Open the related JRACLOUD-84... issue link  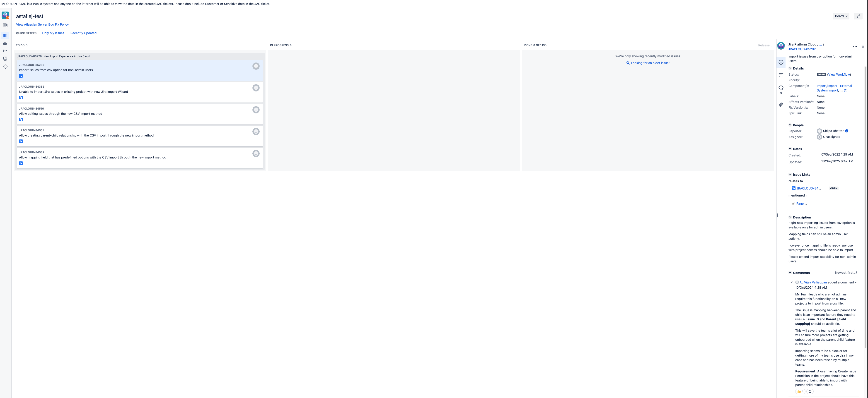[x=808, y=188]
